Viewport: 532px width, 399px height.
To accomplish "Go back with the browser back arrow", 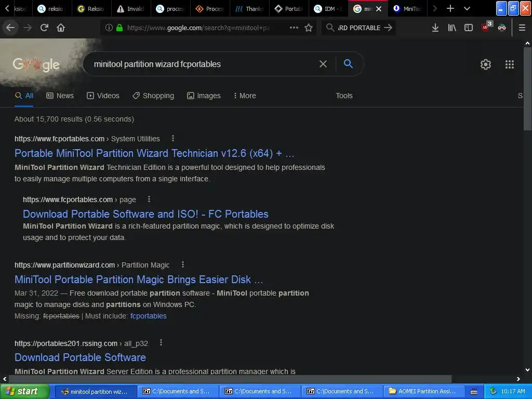I will tap(10, 28).
